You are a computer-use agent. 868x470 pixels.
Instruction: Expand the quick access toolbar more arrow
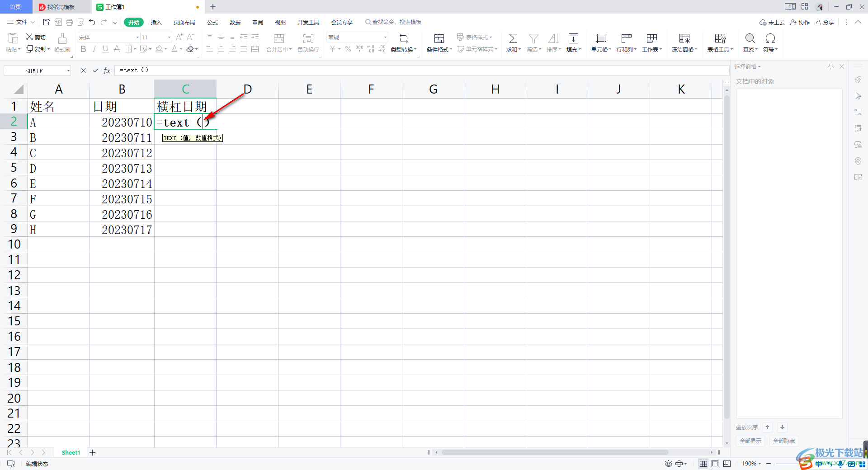pyautogui.click(x=115, y=22)
